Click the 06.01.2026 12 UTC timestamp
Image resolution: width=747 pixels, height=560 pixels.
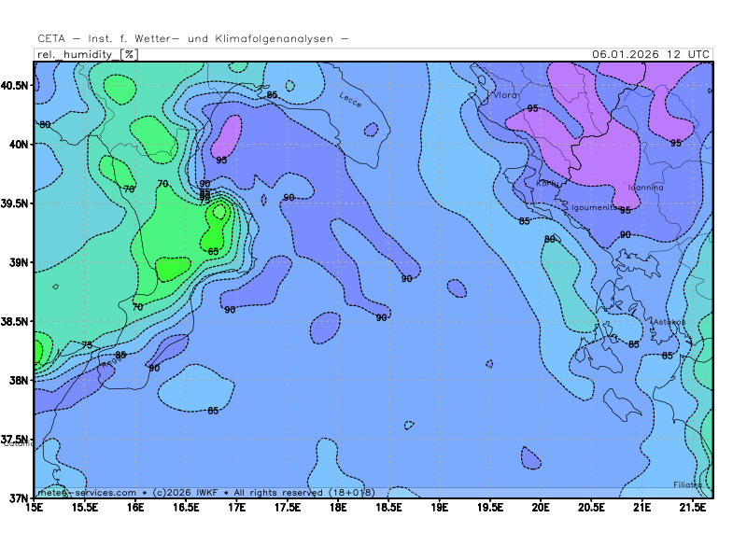click(x=650, y=54)
